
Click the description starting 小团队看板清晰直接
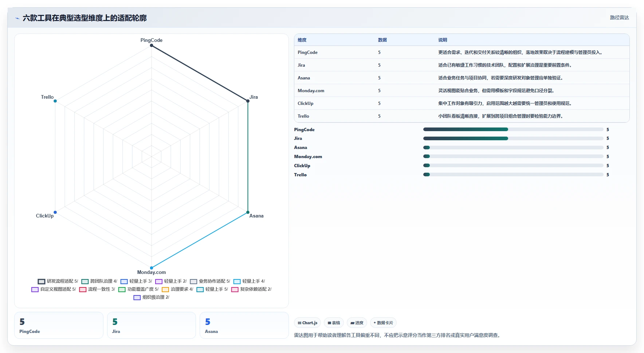tap(501, 116)
